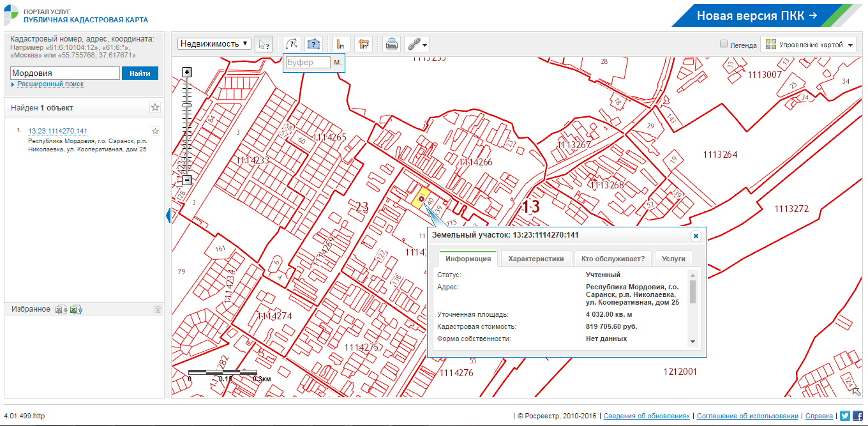Click the map label 1113264

tap(720, 155)
